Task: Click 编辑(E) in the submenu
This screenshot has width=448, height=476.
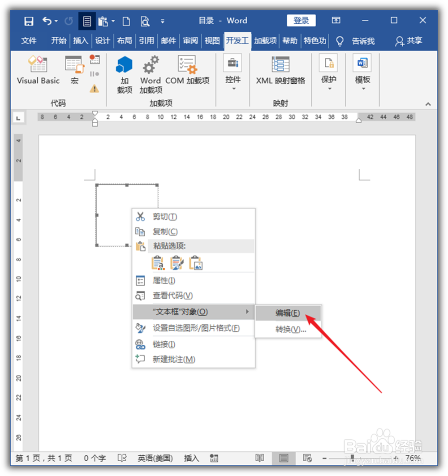Action: pos(288,313)
